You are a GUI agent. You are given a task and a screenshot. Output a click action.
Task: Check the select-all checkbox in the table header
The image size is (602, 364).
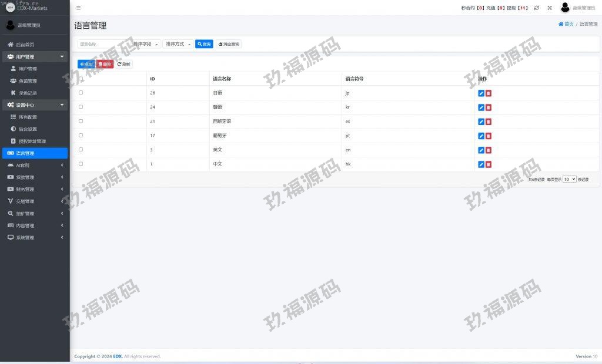pyautogui.click(x=81, y=79)
